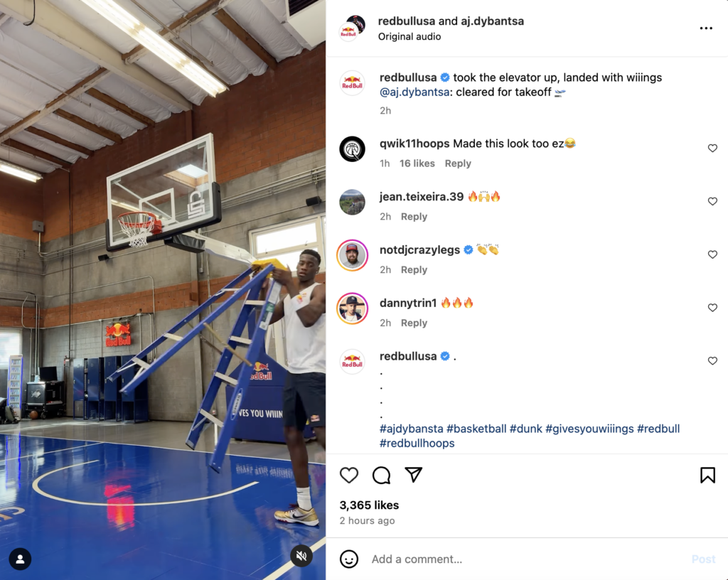Like qwik11hoops' comment
Image resolution: width=728 pixels, height=580 pixels.
pyautogui.click(x=712, y=148)
